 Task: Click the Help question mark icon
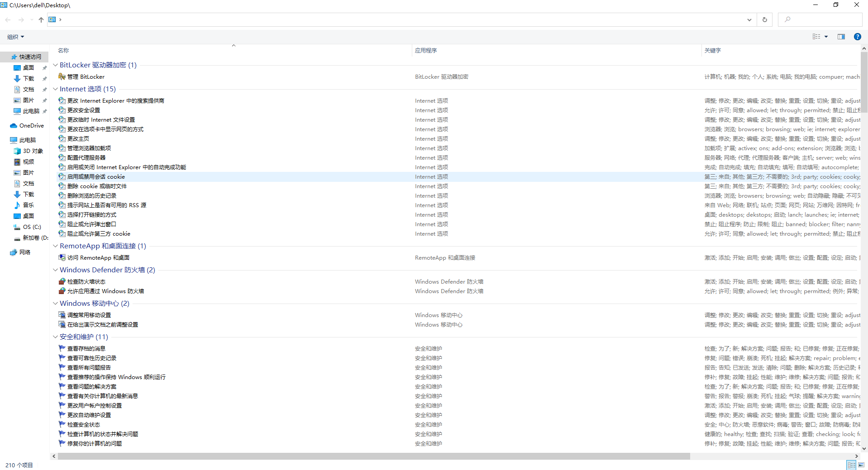point(857,37)
